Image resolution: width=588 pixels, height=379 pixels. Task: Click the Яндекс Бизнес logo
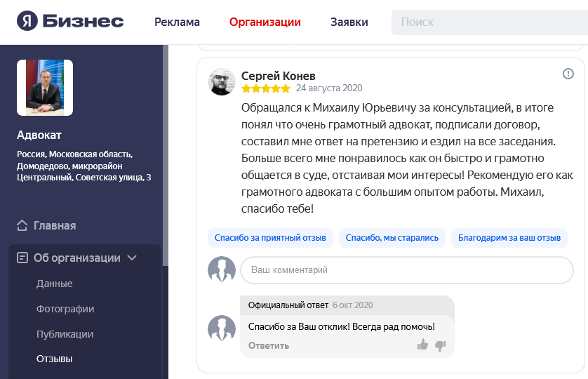point(70,22)
